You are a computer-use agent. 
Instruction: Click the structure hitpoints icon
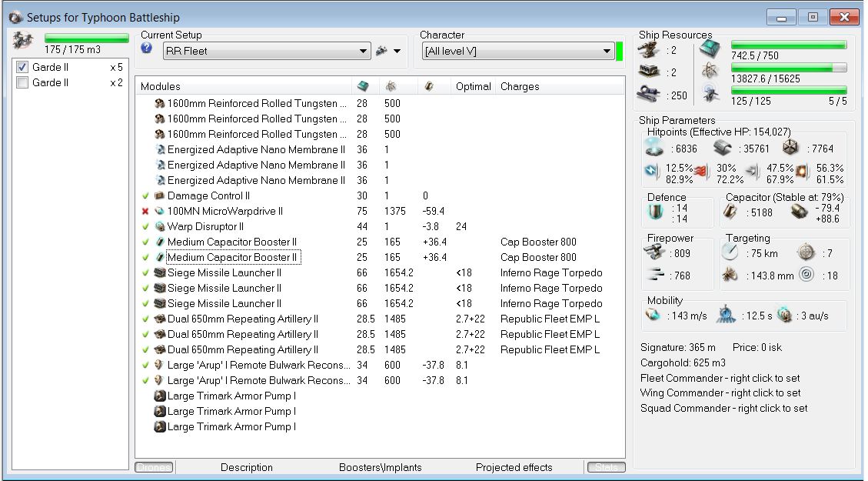pyautogui.click(x=791, y=148)
